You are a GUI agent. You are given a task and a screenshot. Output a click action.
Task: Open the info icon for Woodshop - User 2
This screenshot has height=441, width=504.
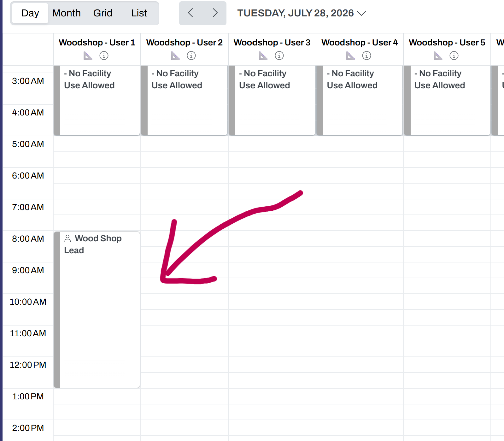point(191,56)
